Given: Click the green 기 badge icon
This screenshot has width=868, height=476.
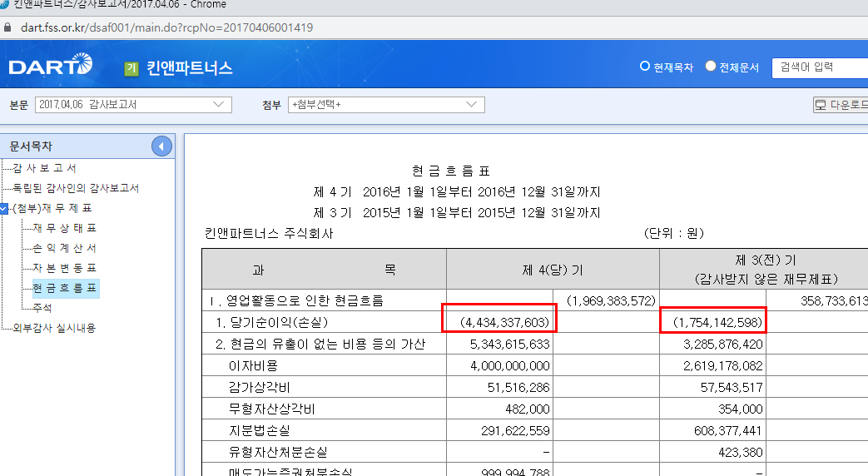Looking at the screenshot, I should click(131, 68).
